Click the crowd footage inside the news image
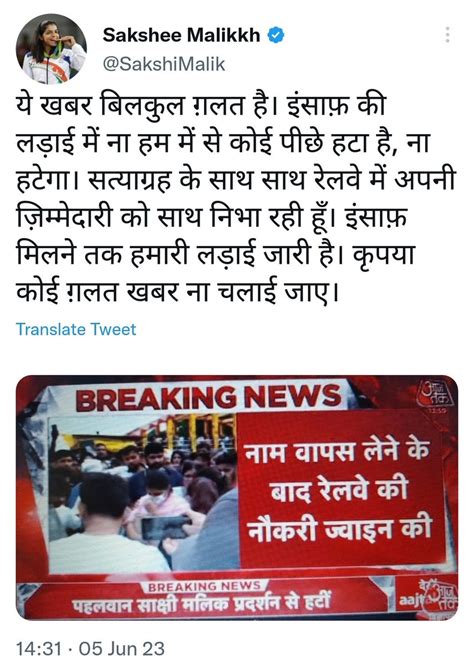474x665 pixels. pyautogui.click(x=144, y=493)
